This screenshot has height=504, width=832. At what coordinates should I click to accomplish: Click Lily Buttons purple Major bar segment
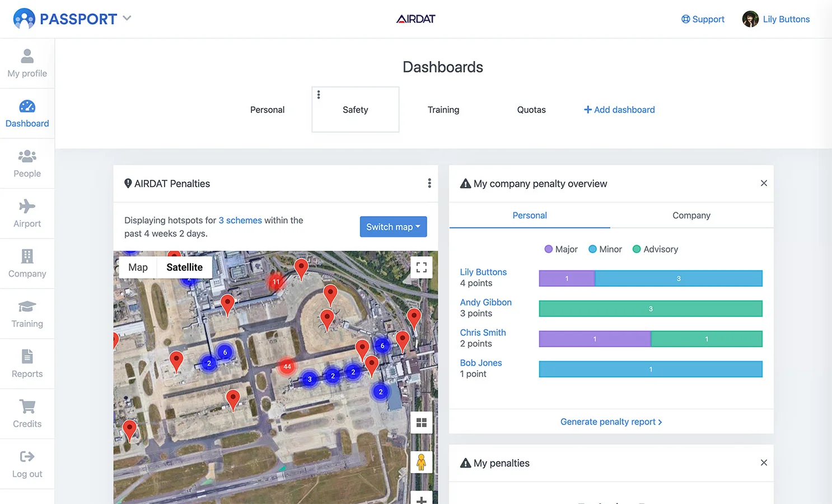coord(567,278)
